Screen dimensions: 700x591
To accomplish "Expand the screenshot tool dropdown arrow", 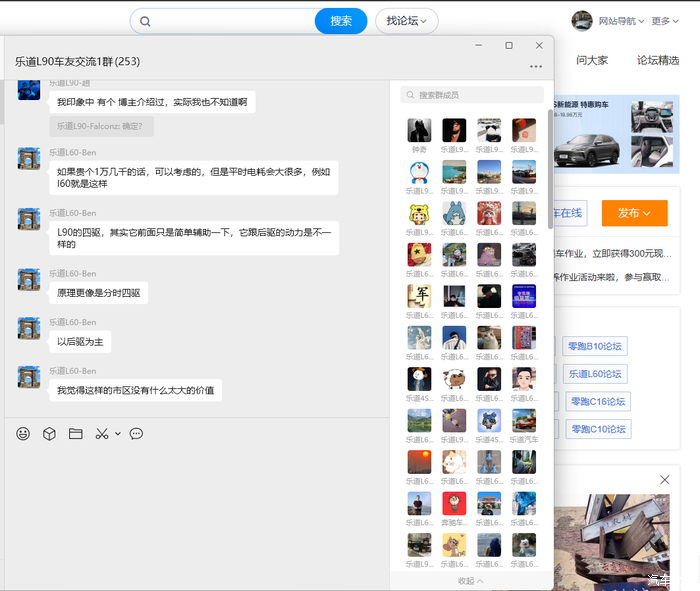I will pos(118,434).
